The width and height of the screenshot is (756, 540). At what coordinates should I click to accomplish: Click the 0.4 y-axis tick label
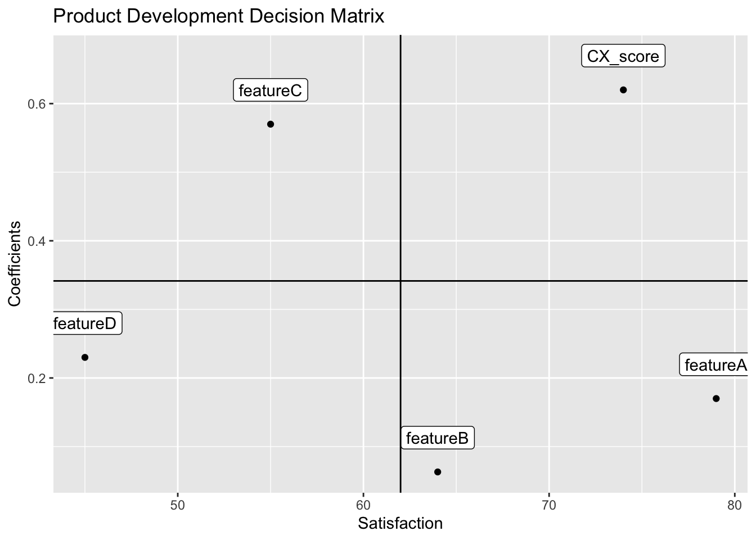pyautogui.click(x=37, y=241)
